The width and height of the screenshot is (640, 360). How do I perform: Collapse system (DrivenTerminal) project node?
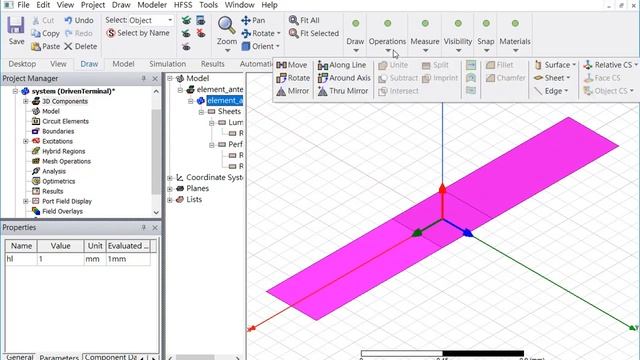tap(15, 91)
